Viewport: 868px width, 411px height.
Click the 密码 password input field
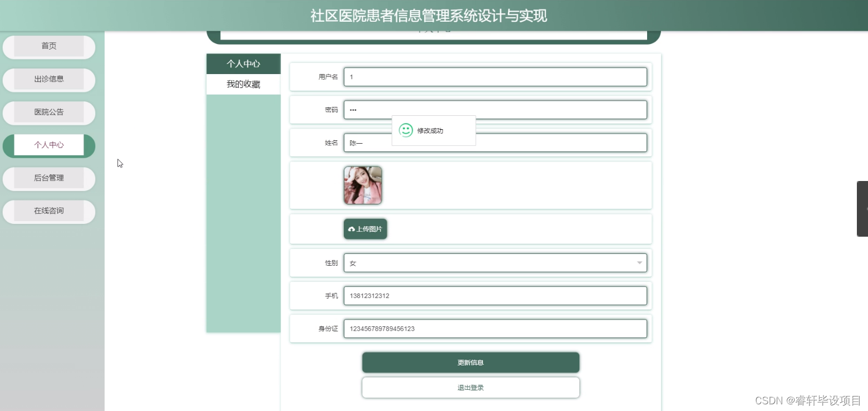coord(495,109)
